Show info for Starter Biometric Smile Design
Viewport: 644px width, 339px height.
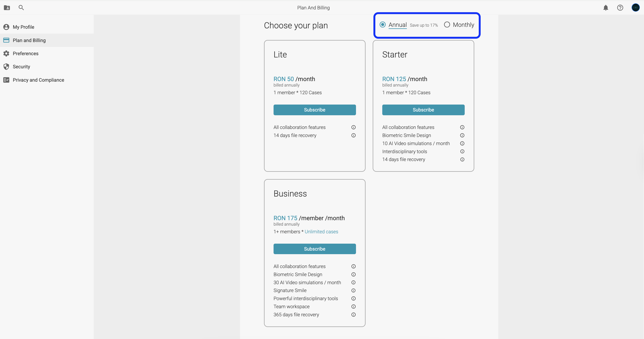pos(462,136)
